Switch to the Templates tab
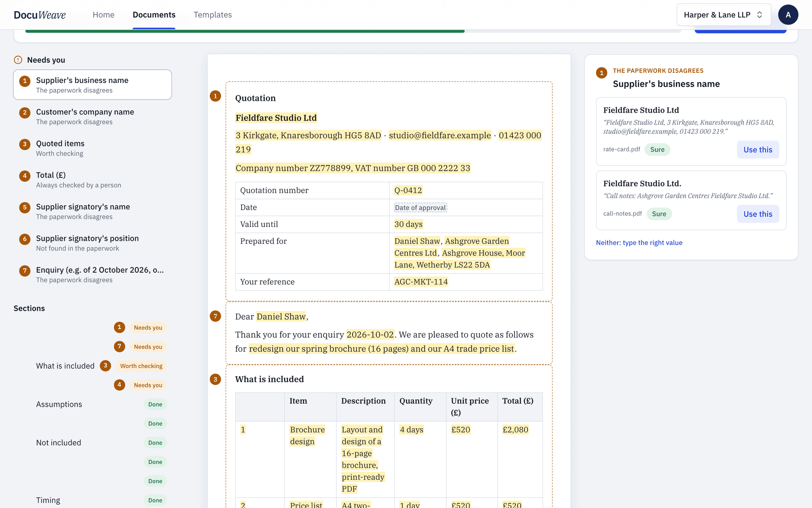 212,15
